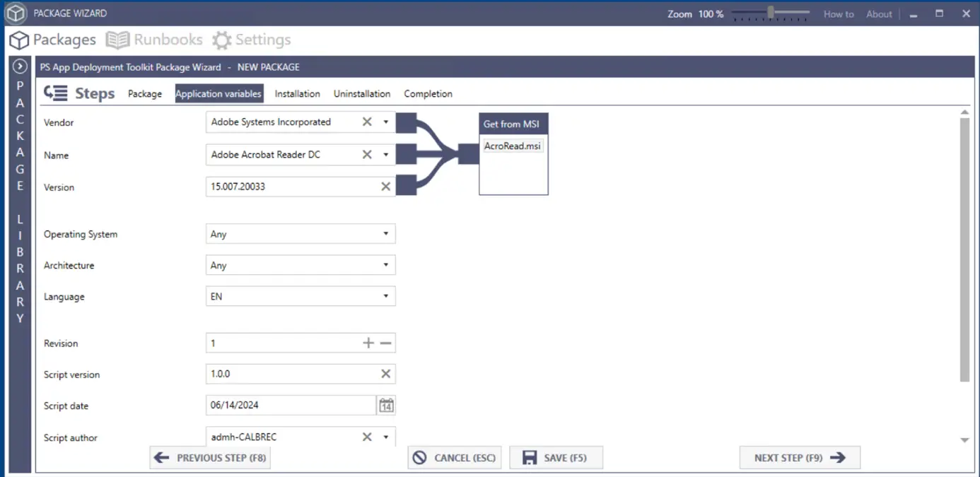Click the Name connector block to MSI
The width and height of the screenshot is (980, 477).
(x=406, y=154)
